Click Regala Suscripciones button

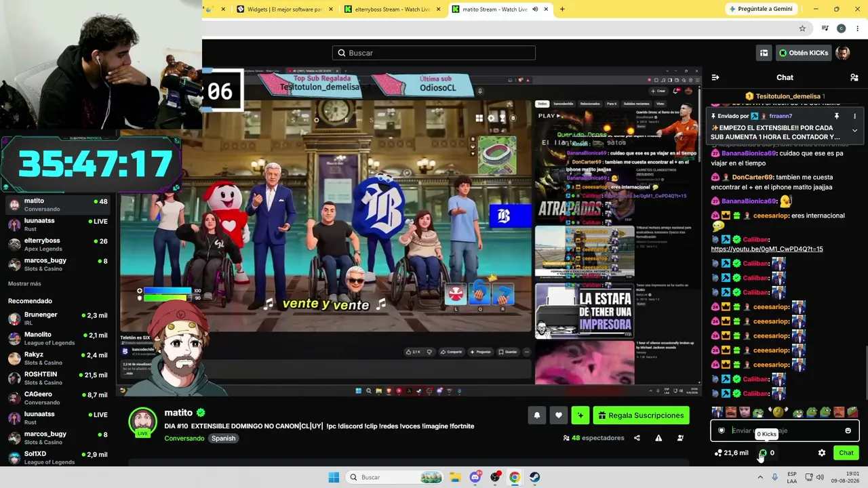coord(641,415)
